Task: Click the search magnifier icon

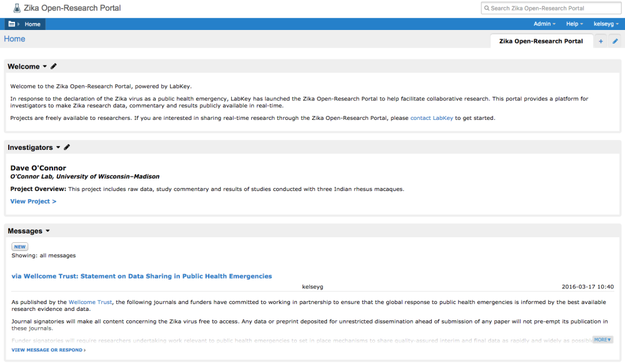Action: pyautogui.click(x=487, y=8)
